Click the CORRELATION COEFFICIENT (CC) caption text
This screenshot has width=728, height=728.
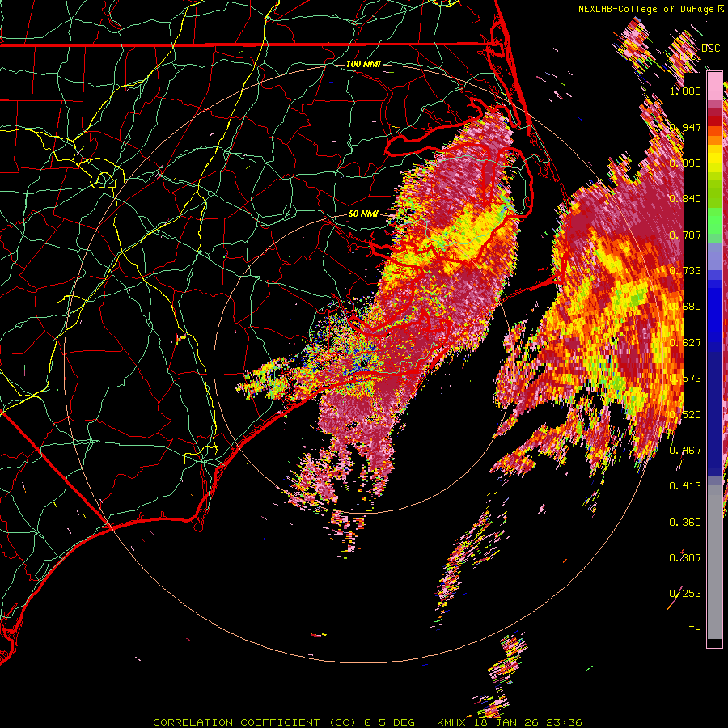coord(255,722)
